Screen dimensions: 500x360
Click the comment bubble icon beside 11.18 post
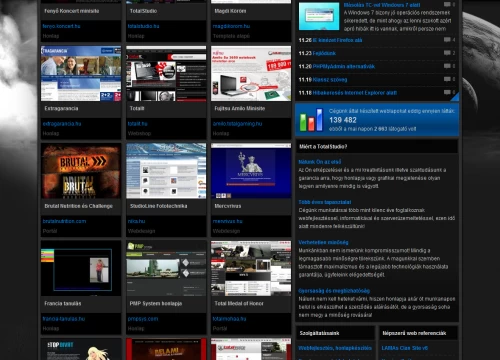(447, 92)
